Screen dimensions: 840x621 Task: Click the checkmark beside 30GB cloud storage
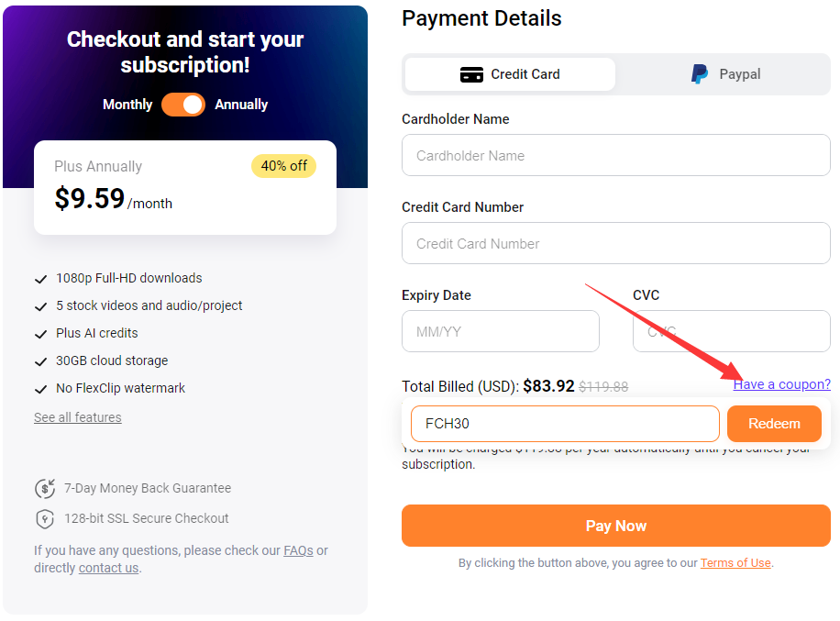click(41, 360)
